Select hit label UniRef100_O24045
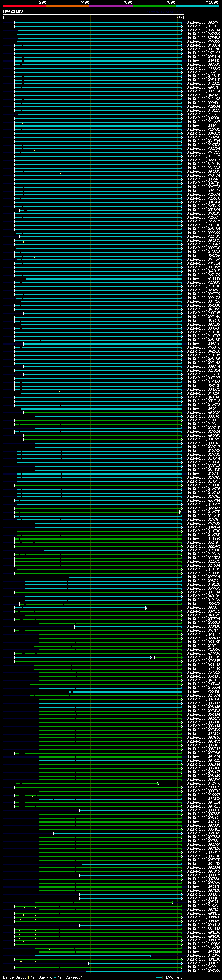222x980 pixels. click(x=203, y=516)
